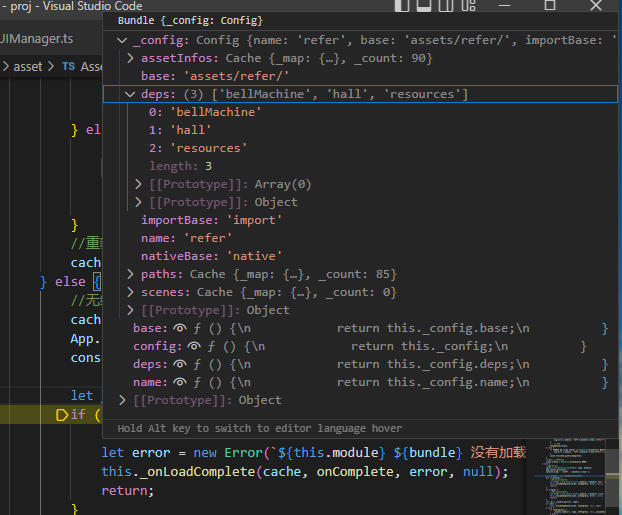Invoke getter eye icon for config
Image resolution: width=622 pixels, height=515 pixels.
coord(194,346)
